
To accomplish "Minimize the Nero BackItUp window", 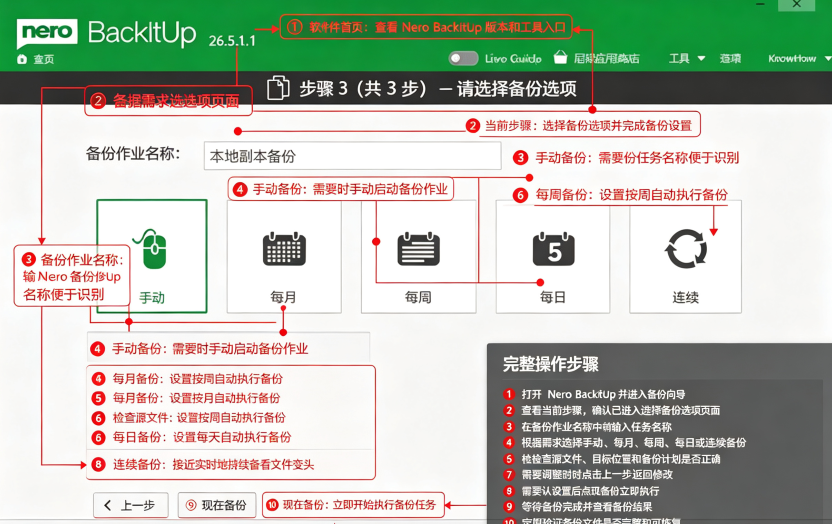I will click(x=760, y=4).
